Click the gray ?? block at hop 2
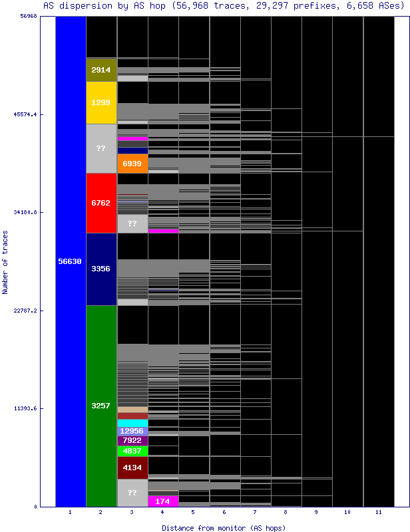The height and width of the screenshot is (532, 410). (x=101, y=148)
